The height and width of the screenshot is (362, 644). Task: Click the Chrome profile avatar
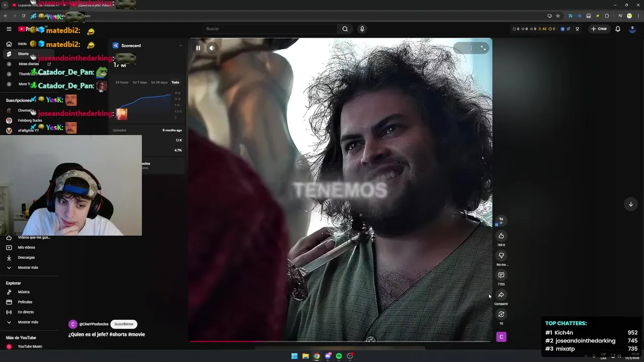[629, 16]
